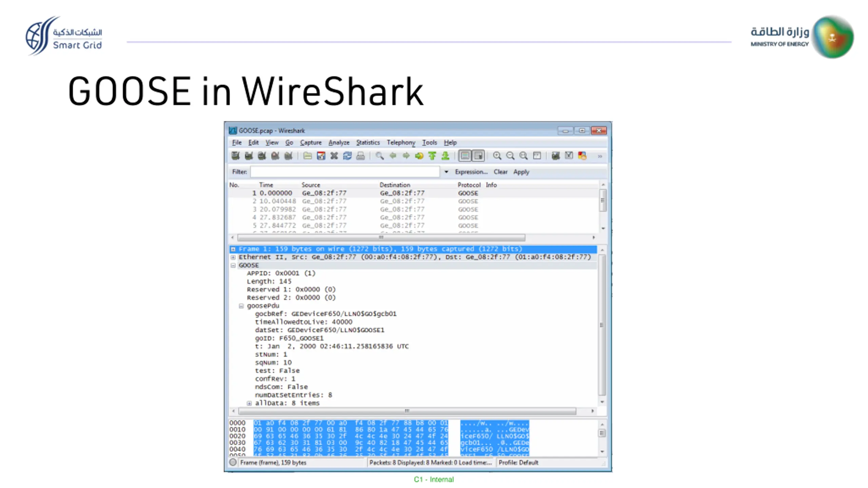Click Clear to reset the filter
Screen dimensions: 868x488
[x=500, y=172]
